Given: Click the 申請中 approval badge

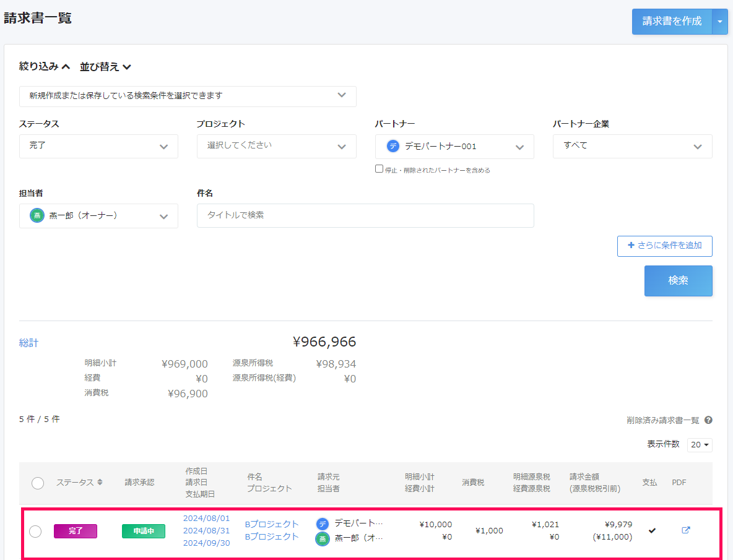Looking at the screenshot, I should [144, 531].
